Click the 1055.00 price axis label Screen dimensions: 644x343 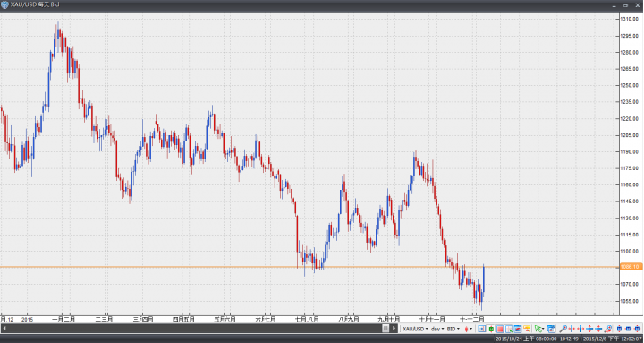(x=629, y=301)
